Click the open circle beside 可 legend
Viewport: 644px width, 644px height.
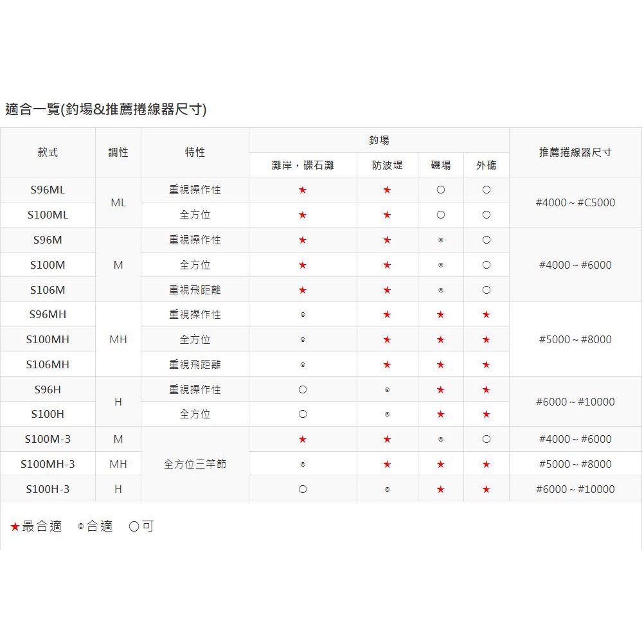pos(134,527)
